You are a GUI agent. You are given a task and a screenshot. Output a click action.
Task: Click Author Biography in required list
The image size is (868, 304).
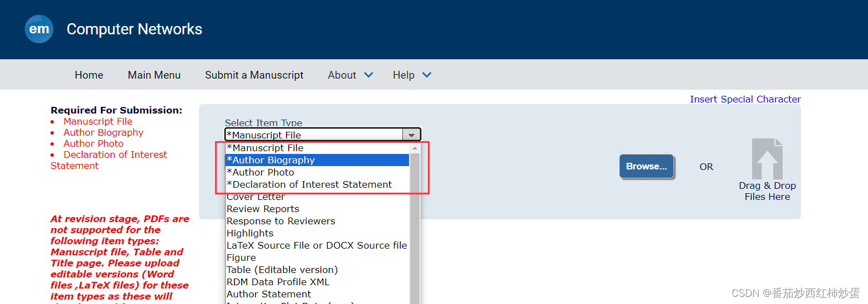[x=103, y=132]
